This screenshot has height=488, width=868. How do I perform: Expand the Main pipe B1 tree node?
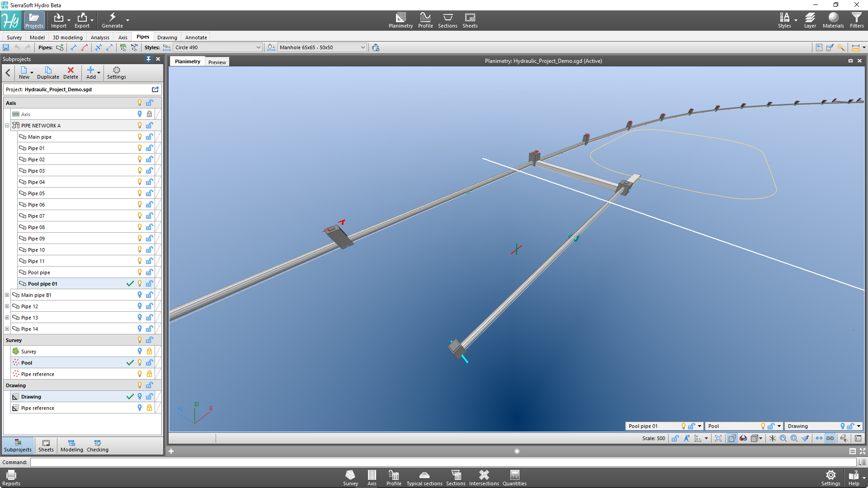coord(7,295)
